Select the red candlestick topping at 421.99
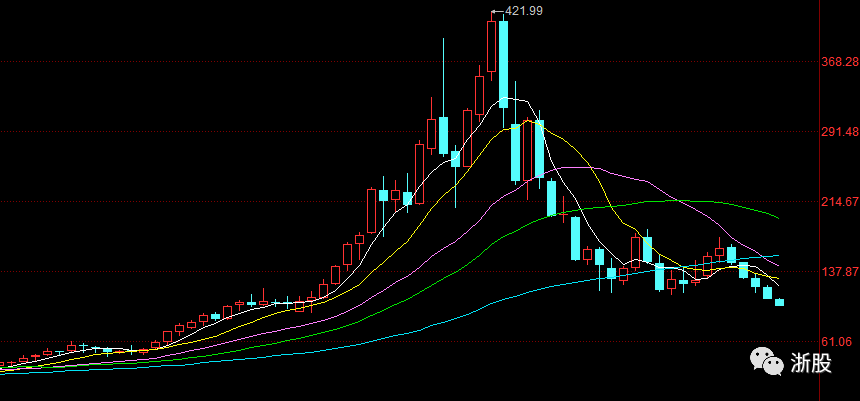This screenshot has height=401, width=860. pos(491,47)
